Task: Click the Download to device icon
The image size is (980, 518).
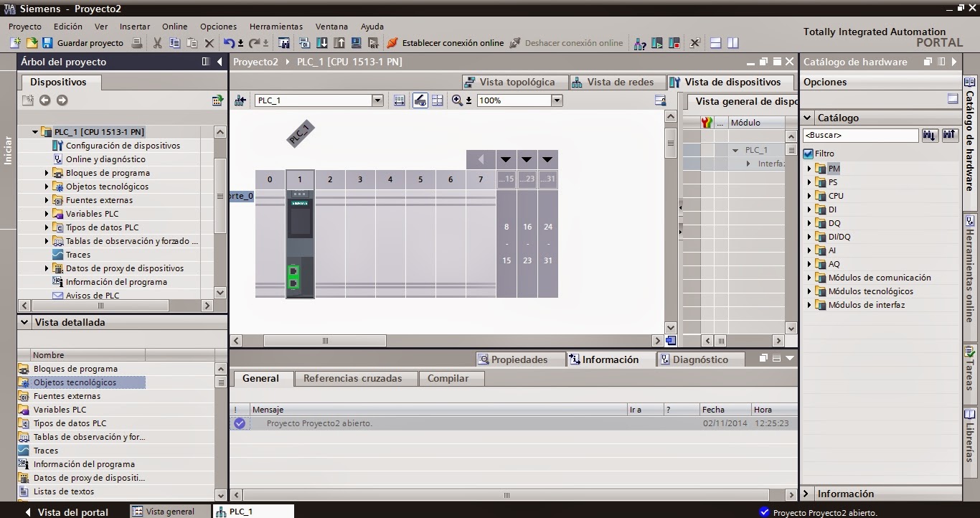Action: click(322, 43)
